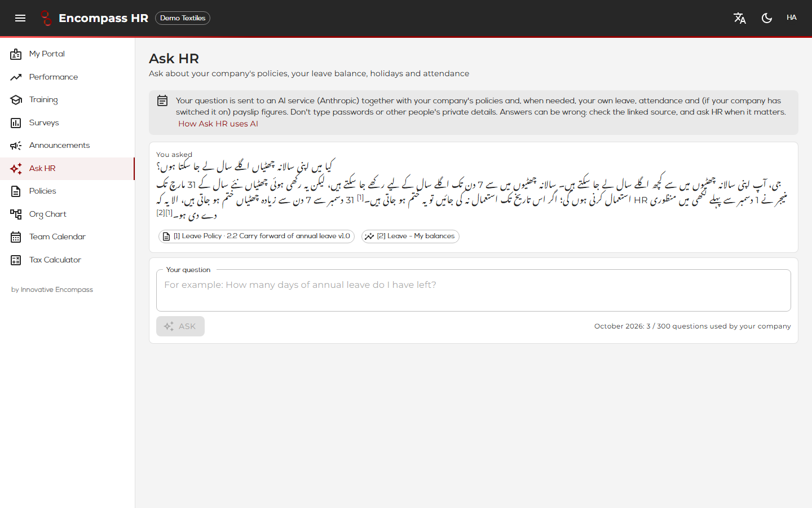Screen dimensions: 812x508
Task: Click the AI notice document icon
Action: point(162,101)
